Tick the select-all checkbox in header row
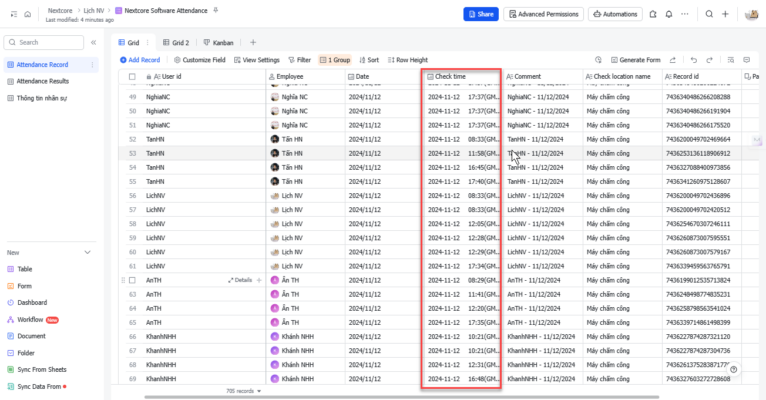The width and height of the screenshot is (766, 400). coord(132,76)
